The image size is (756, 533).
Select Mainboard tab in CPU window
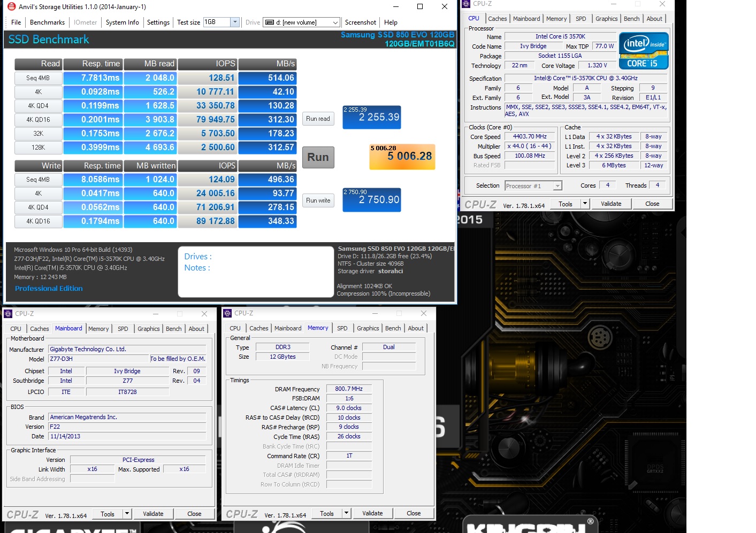click(526, 19)
